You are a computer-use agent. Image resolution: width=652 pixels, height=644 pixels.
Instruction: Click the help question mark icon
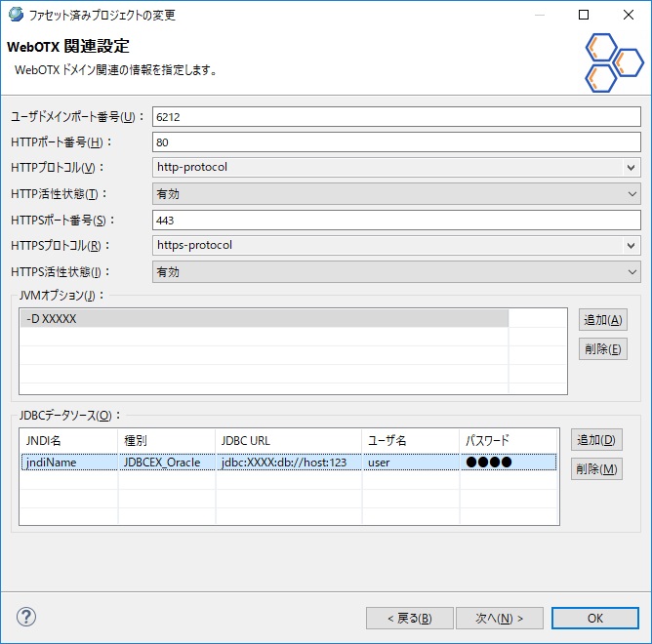[26, 617]
